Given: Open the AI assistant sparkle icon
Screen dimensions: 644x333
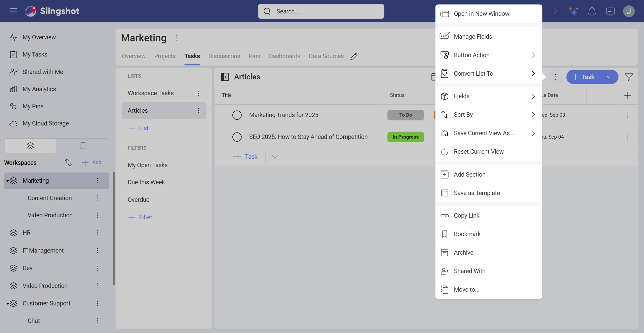Looking at the screenshot, I should point(574,11).
